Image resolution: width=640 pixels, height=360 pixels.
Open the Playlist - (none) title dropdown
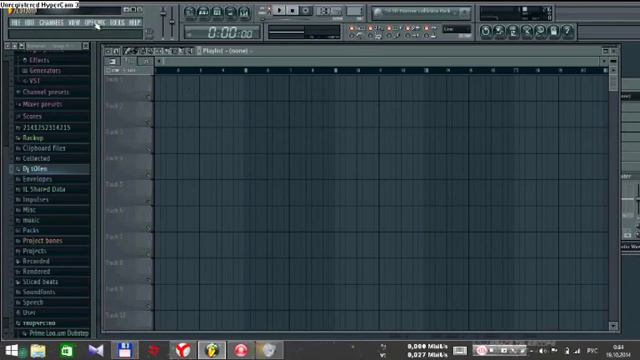pyautogui.click(x=226, y=51)
